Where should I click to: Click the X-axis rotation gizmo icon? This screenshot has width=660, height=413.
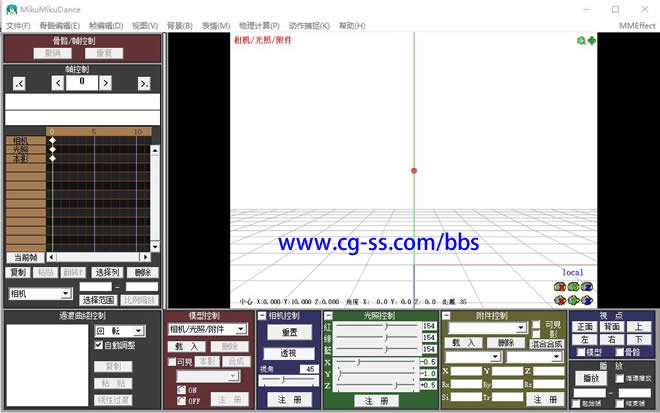[559, 288]
